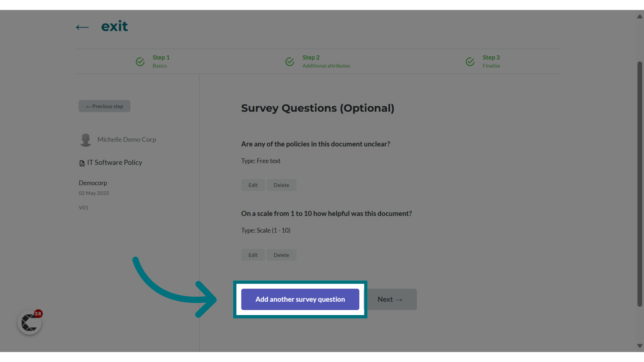
Task: Delete the free text survey question
Action: click(281, 185)
